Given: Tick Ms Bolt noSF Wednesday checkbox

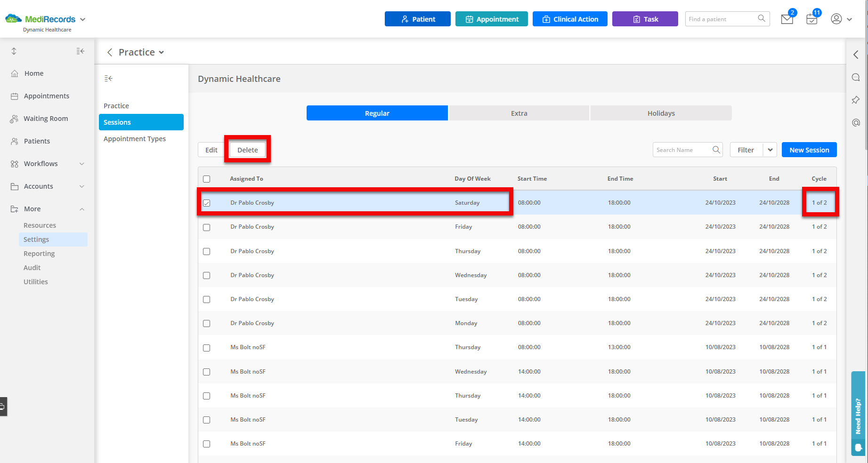Looking at the screenshot, I should pyautogui.click(x=207, y=372).
